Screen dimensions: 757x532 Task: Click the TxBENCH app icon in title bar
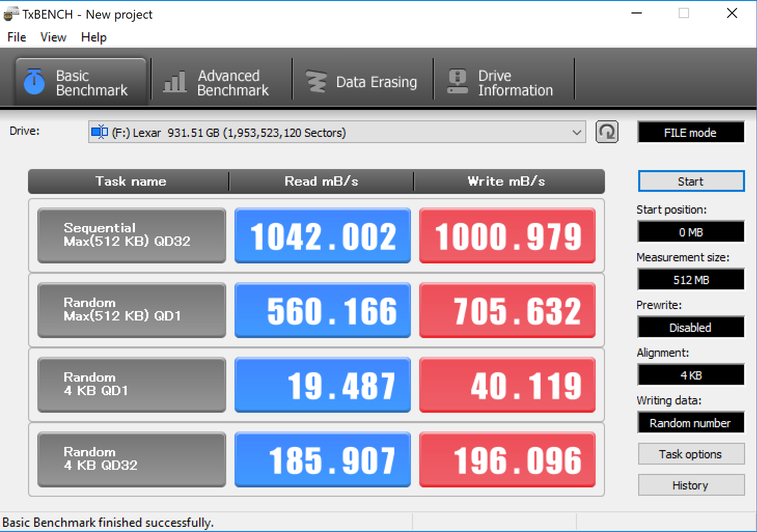click(11, 15)
